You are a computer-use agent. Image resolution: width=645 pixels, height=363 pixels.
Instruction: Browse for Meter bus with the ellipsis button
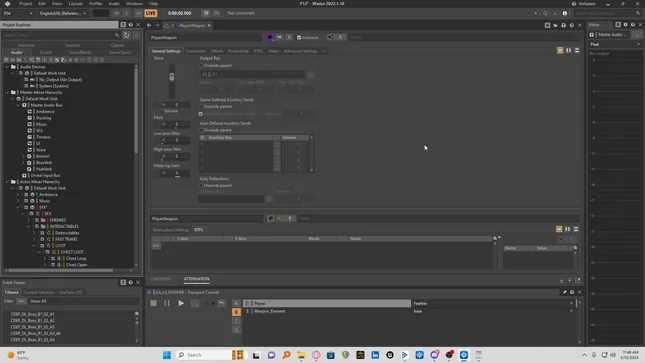pos(638,35)
